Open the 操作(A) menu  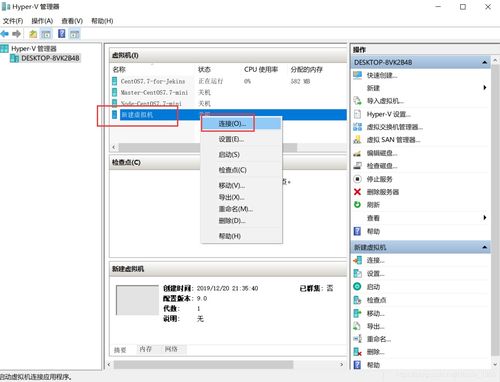tap(42, 21)
